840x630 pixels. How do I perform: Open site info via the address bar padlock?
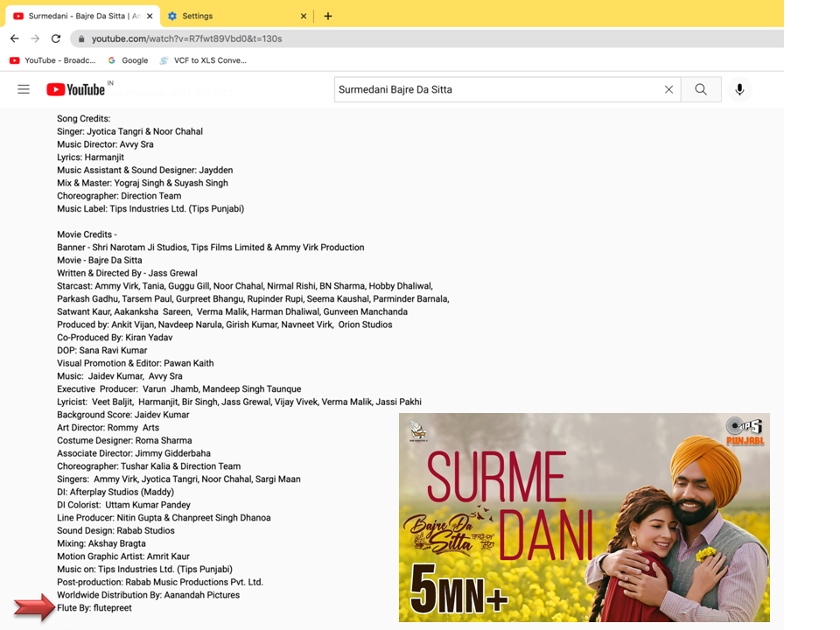coord(81,38)
